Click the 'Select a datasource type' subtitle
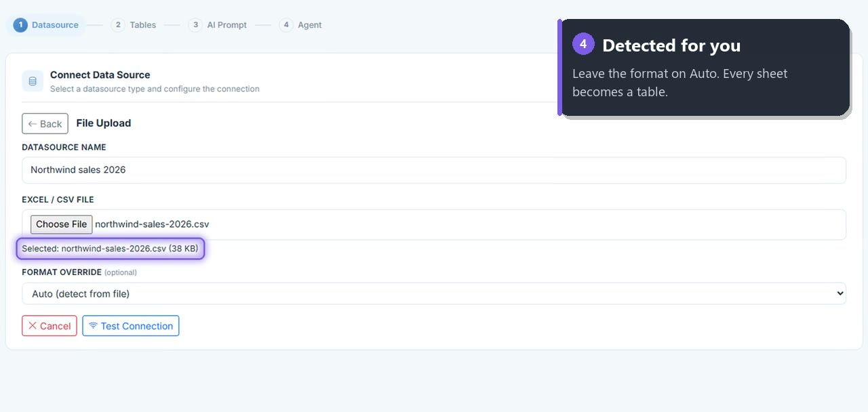868x412 pixels. tap(155, 89)
